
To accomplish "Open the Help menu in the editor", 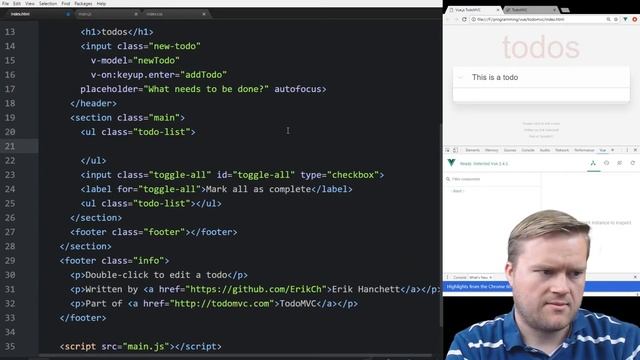I will (101, 3).
